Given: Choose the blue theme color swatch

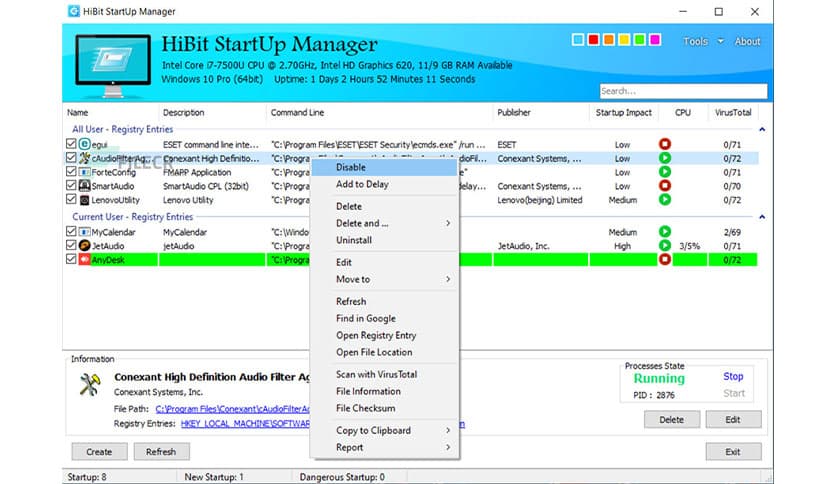Looking at the screenshot, I should (577, 39).
